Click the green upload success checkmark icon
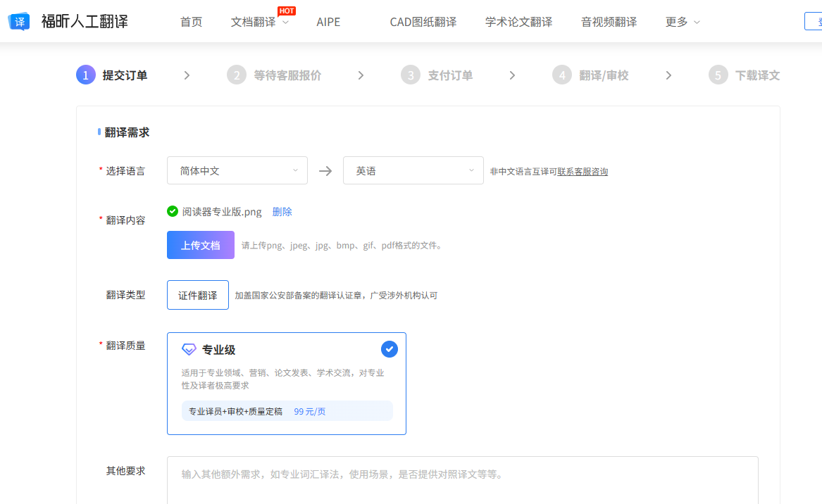 (173, 211)
